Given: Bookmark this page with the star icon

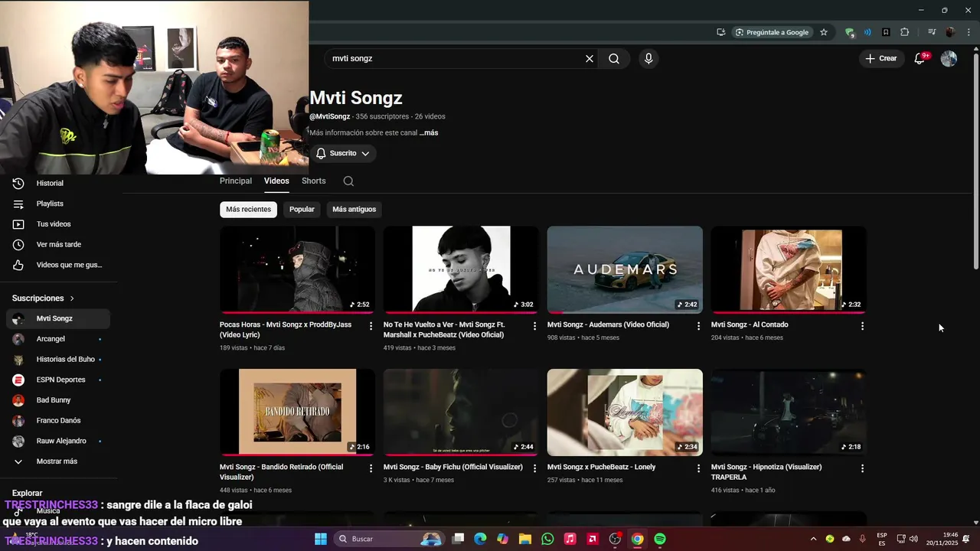Looking at the screenshot, I should [x=824, y=32].
